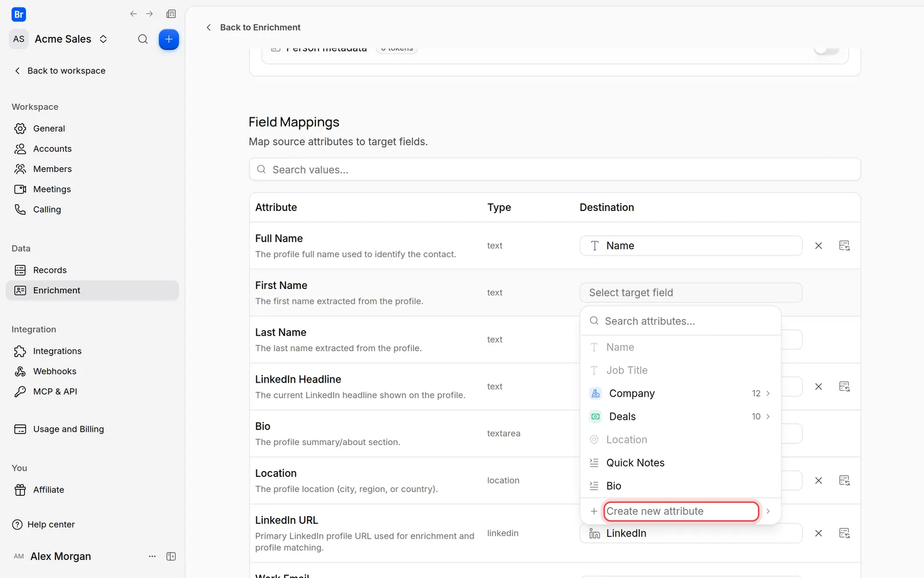Viewport: 924px width, 578px height.
Task: Click the AM user avatar
Action: [18, 556]
